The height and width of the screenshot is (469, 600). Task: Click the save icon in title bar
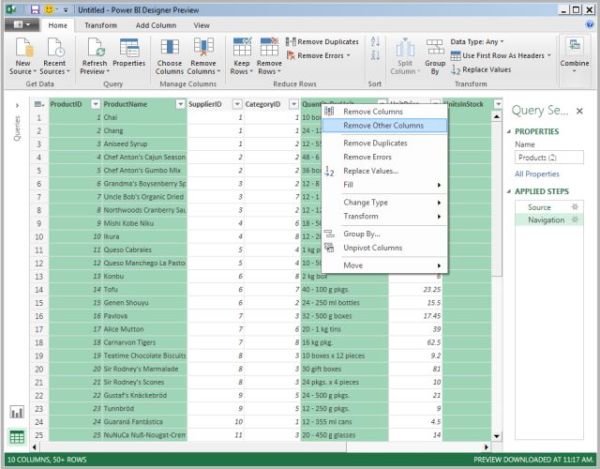click(35, 10)
